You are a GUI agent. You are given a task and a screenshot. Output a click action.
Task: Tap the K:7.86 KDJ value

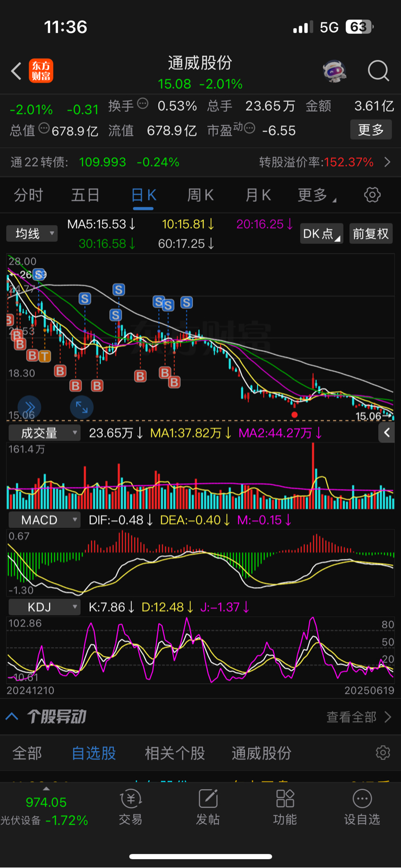pos(112,608)
